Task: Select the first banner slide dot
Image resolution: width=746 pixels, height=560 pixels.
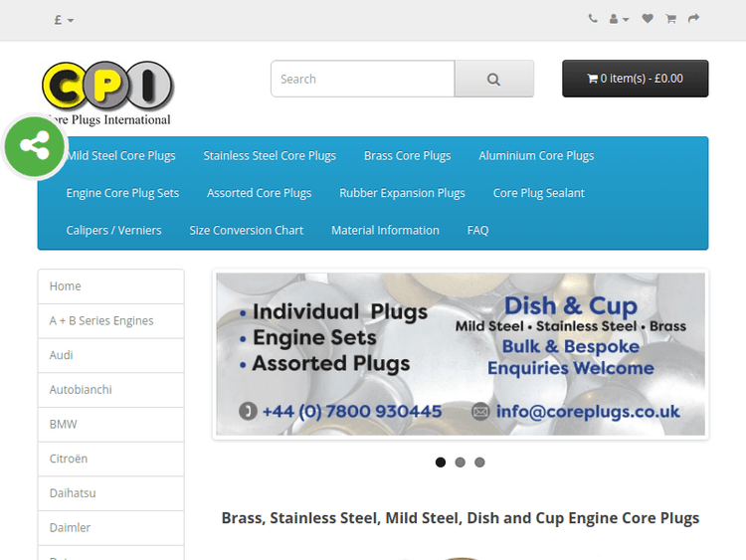Action: click(x=441, y=462)
